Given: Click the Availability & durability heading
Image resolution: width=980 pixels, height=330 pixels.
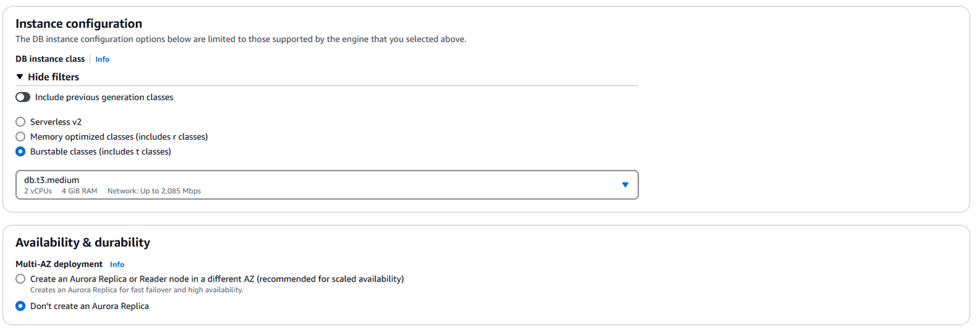Looking at the screenshot, I should (x=82, y=243).
